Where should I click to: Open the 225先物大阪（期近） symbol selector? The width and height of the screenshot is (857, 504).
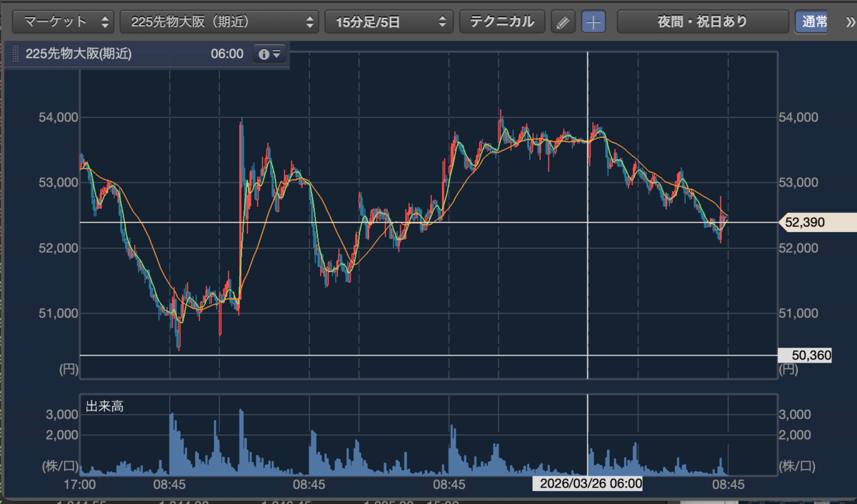(219, 21)
